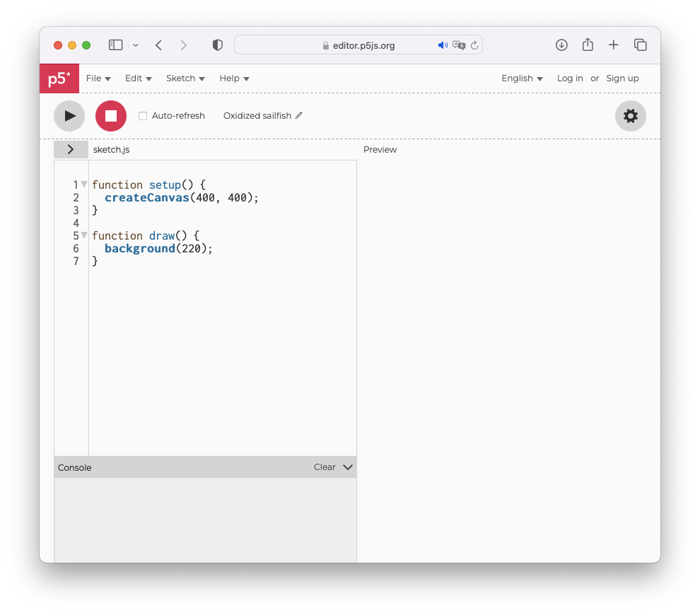700x615 pixels.
Task: Show Safari tab overview
Action: click(641, 45)
